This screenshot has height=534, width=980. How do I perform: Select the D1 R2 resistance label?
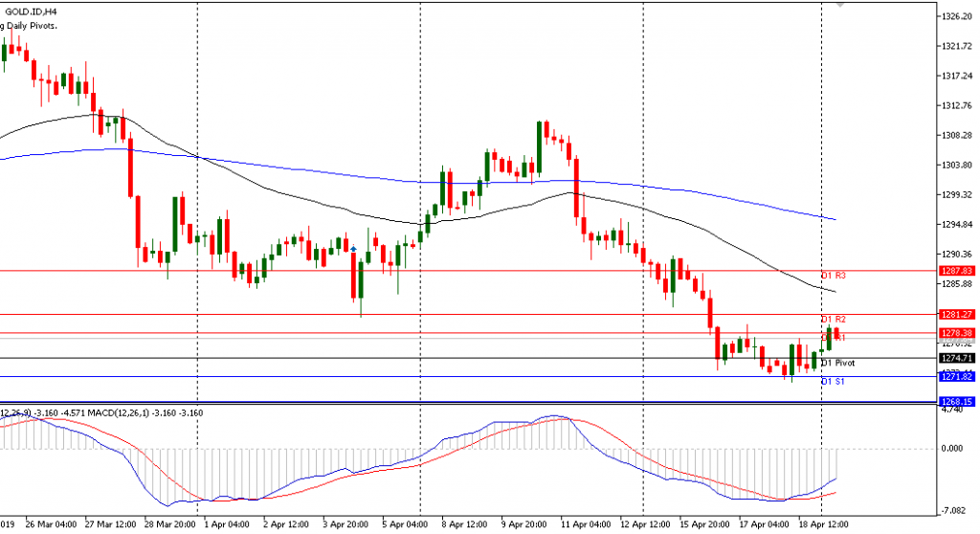pyautogui.click(x=834, y=319)
